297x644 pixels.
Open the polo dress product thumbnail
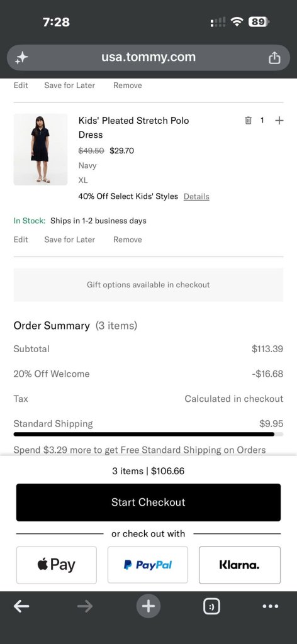tap(40, 150)
